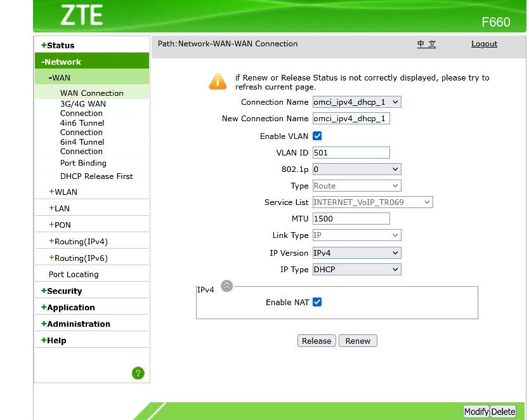
Task: Select WAN Connection menu item
Action: 92,93
